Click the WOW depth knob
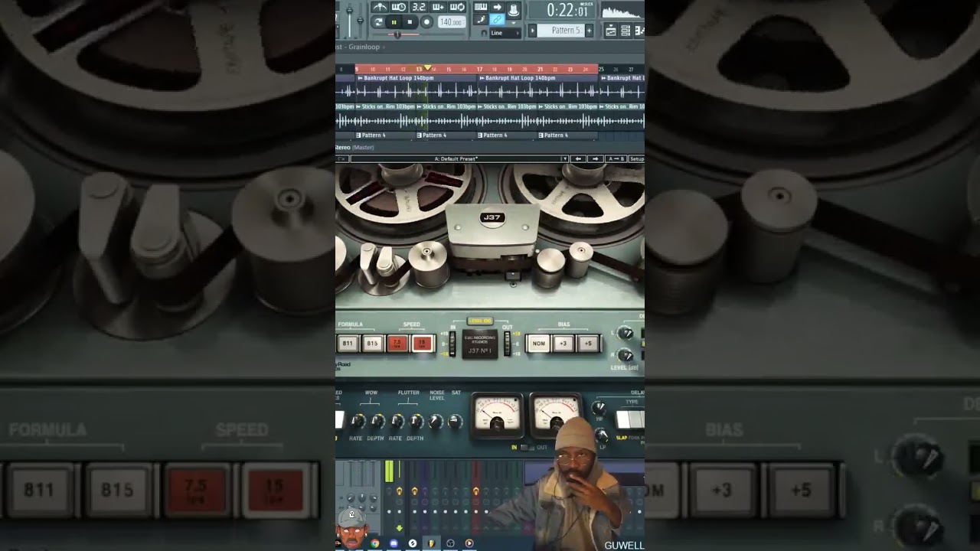Screen dimensions: 980x551 point(377,421)
